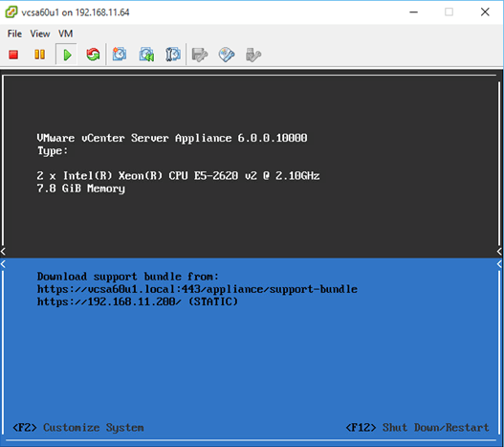Screen dimensions: 504x447
Task: Click the 7.8 GiB Memory text
Action: 80,189
